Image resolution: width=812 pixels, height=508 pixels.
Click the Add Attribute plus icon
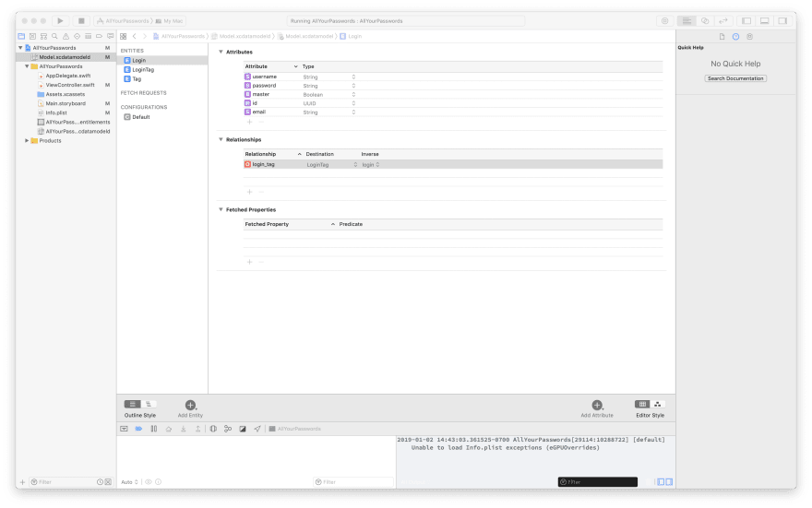[597, 405]
